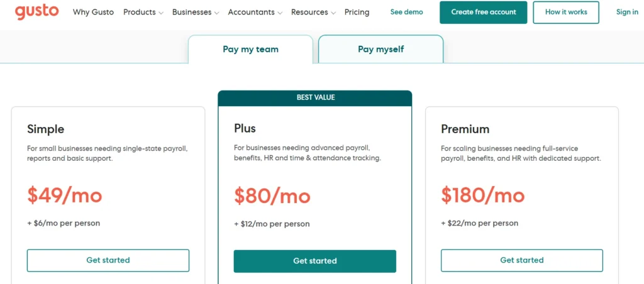The width and height of the screenshot is (644, 284).
Task: Expand the Businesses dropdown menu
Action: 196,12
